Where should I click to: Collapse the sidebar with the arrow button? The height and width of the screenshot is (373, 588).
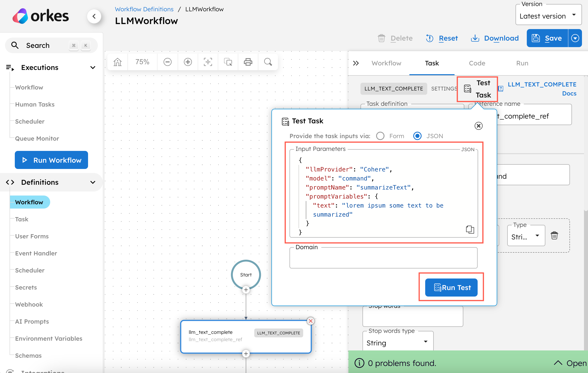pos(94,16)
